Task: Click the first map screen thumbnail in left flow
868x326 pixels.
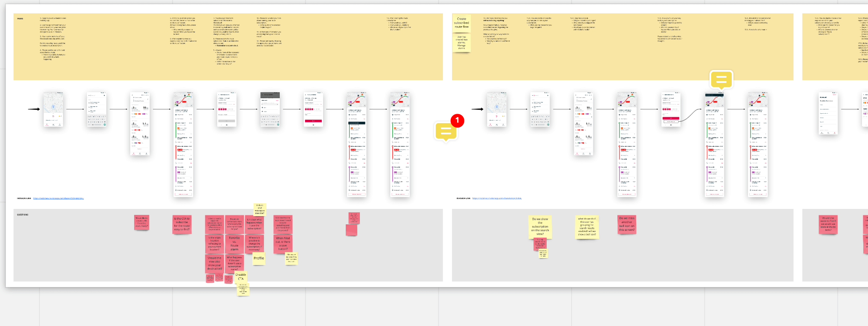Action: [54, 109]
